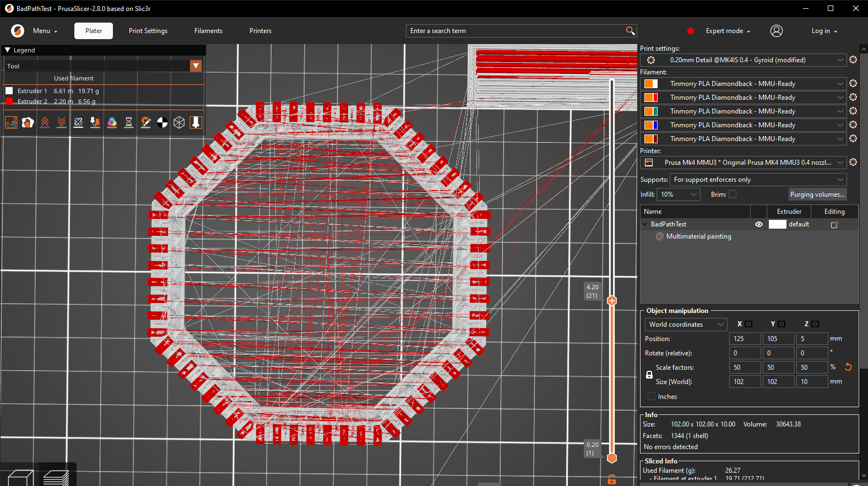Screen dimensions: 868x486
Task: Toggle Wipe moves hand icon in legend
Action: tap(28, 122)
